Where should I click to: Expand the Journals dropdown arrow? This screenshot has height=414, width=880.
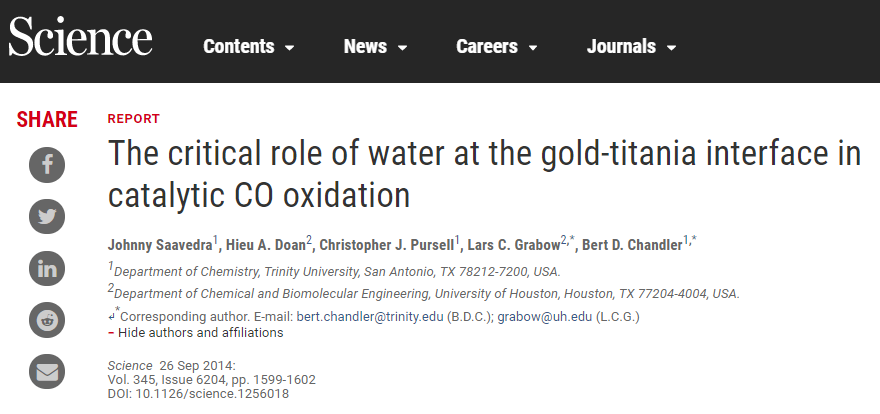pyautogui.click(x=671, y=48)
